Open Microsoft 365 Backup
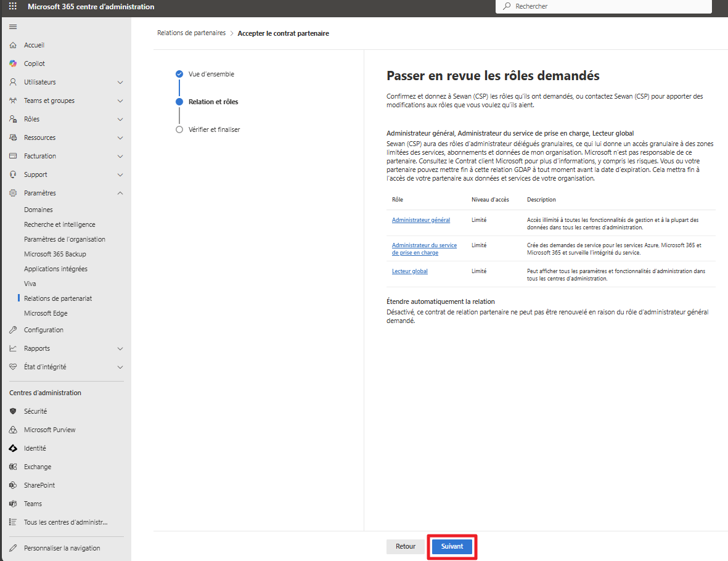The image size is (728, 561). [55, 255]
